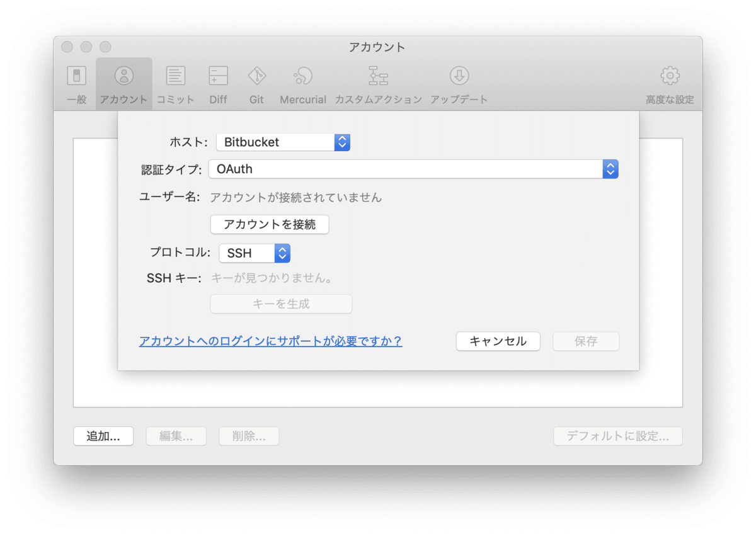Open the 認証タイプ dropdown showing OAuth
The width and height of the screenshot is (756, 536).
(x=413, y=169)
